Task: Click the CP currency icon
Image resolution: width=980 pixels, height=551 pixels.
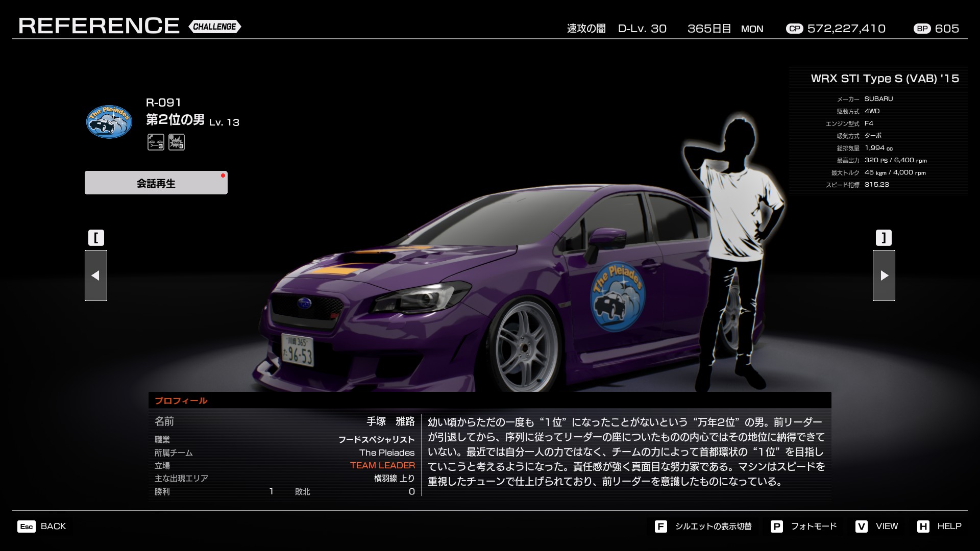Action: [794, 29]
